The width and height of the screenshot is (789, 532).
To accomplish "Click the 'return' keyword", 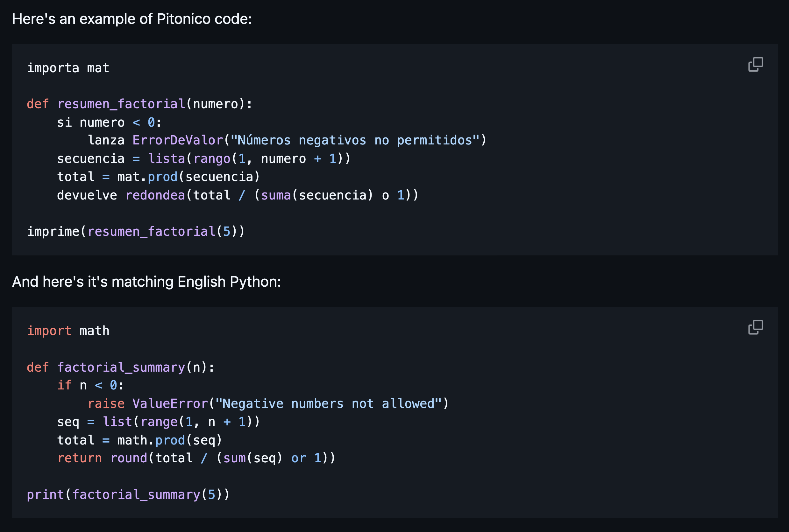I will pos(80,458).
